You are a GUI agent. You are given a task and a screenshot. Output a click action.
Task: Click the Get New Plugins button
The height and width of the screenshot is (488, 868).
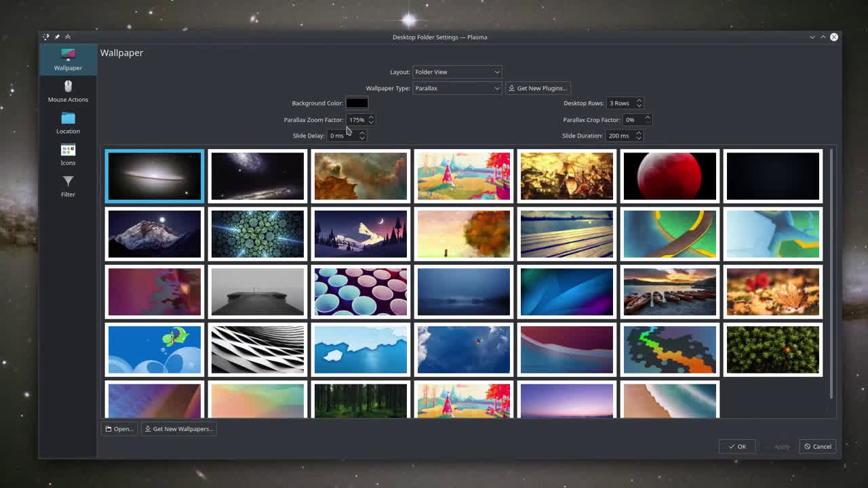[538, 88]
